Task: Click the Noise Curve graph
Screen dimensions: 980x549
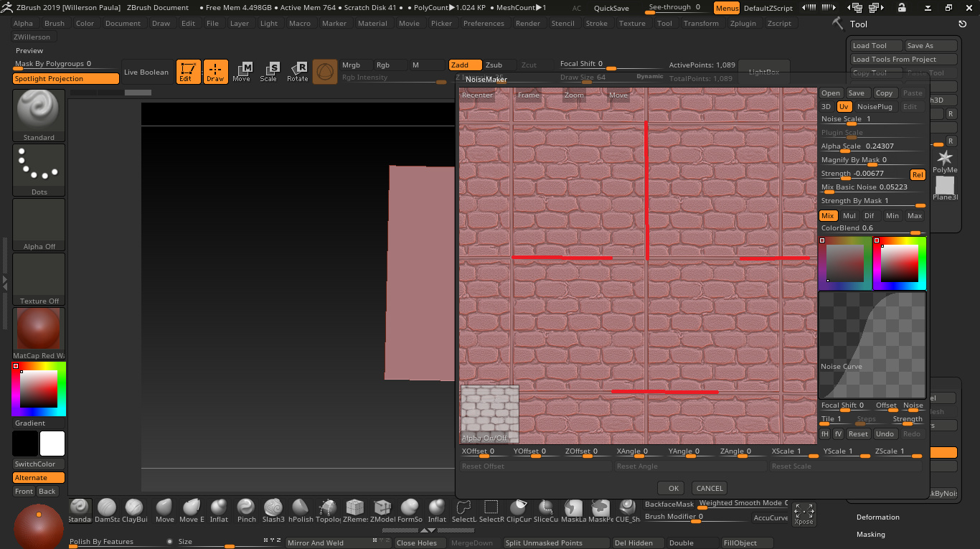Action: 872,345
